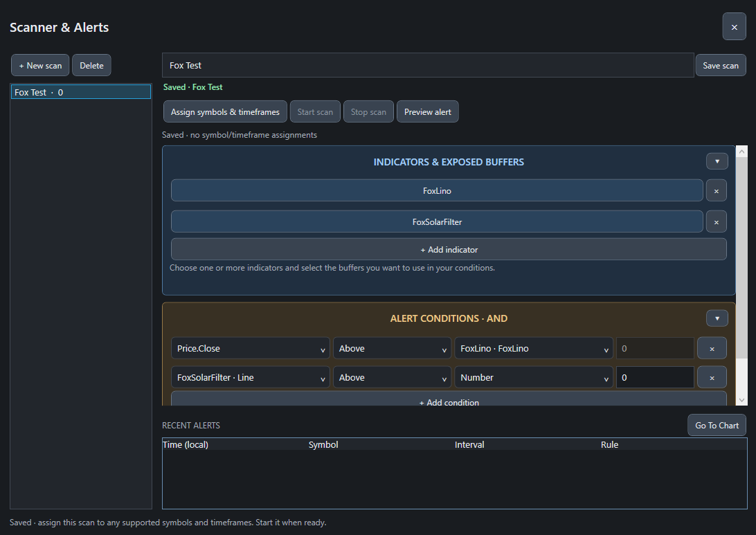Viewport: 756px width, 535px height.
Task: Click the disabled value field in Price.Close row
Action: 655,348
